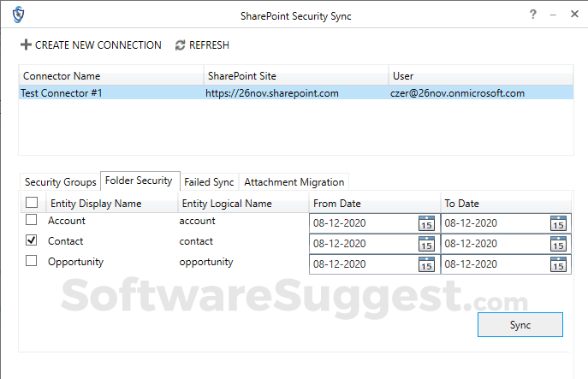Open calendar picker for Account To Date
This screenshot has width=588, height=379.
coord(558,223)
